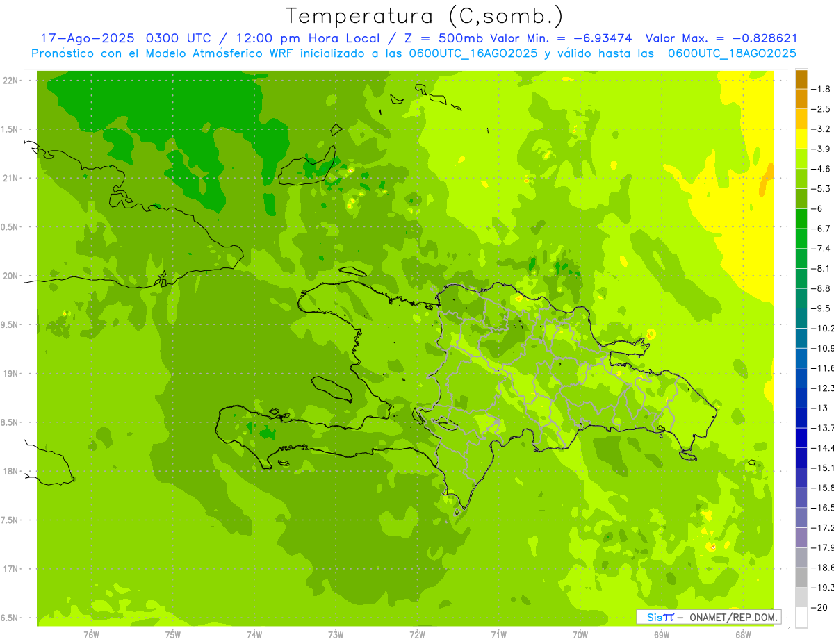Screen dimensions: 834x644
Task: Pick the amber swatch between -2.5 and -3.2
Action: click(x=802, y=119)
